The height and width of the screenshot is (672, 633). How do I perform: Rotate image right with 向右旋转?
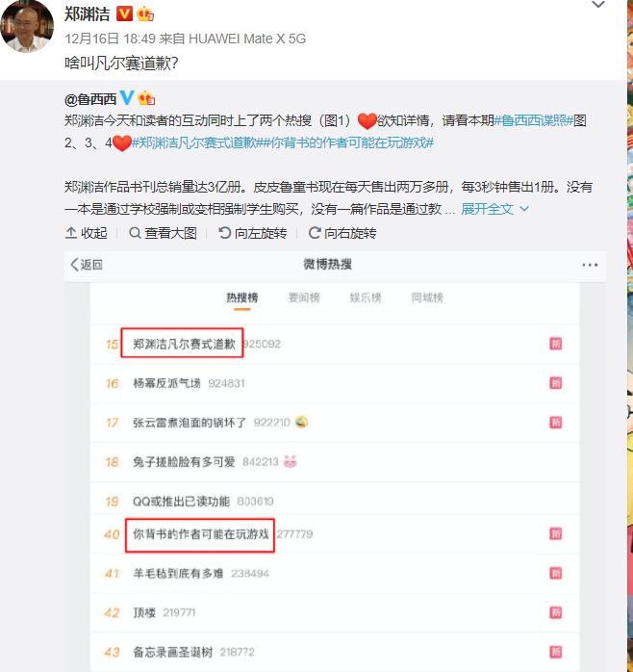click(x=342, y=233)
